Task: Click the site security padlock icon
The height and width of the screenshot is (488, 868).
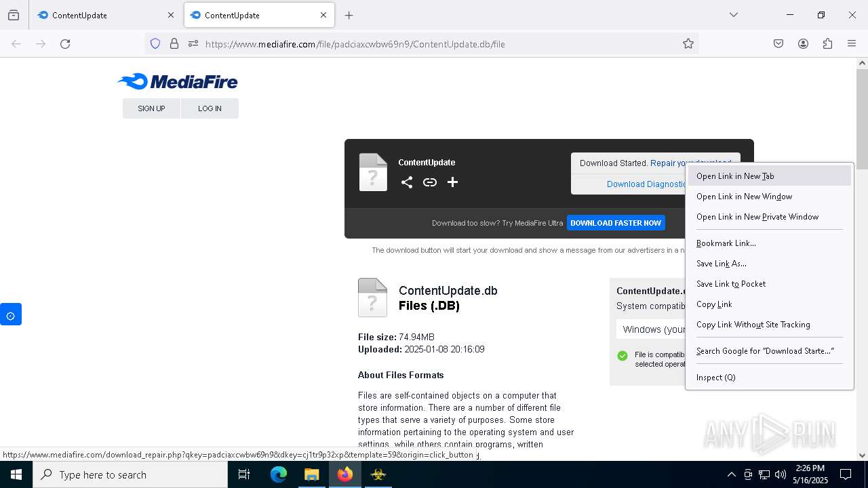Action: (174, 44)
